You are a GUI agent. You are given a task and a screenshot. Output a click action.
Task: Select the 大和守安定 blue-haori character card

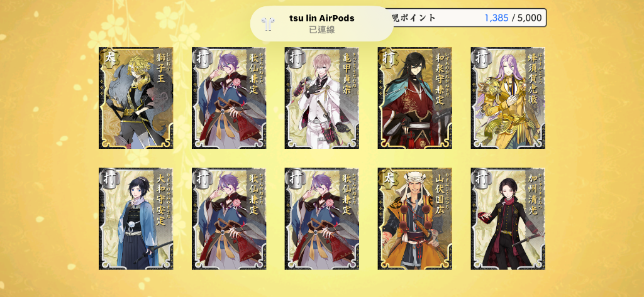point(136,219)
